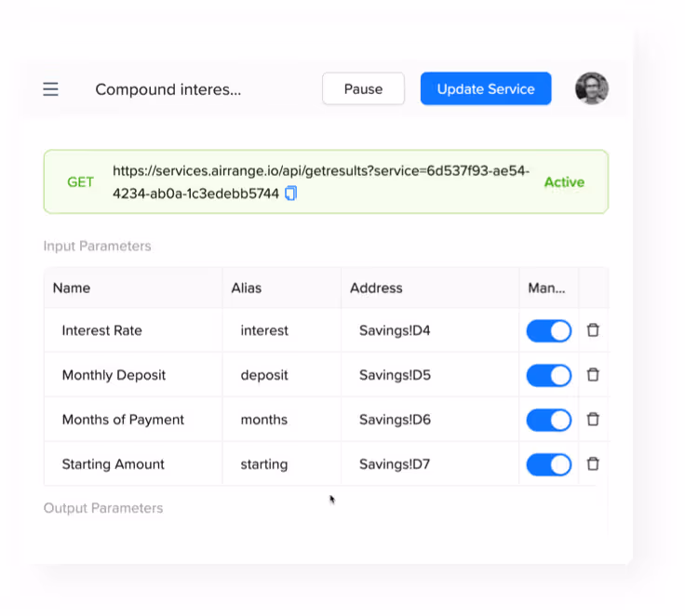The height and width of the screenshot is (616, 685).
Task: Toggle mandatory for Interest Rate
Action: click(549, 330)
